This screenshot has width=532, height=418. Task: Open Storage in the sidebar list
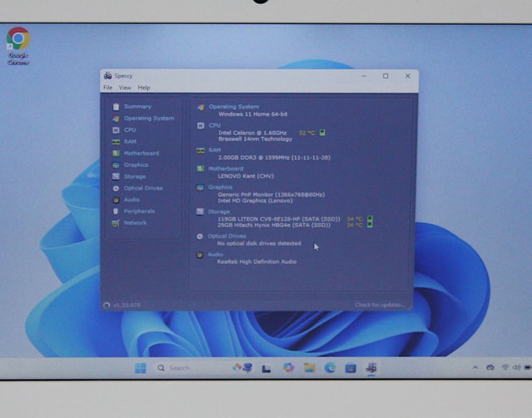click(x=134, y=176)
